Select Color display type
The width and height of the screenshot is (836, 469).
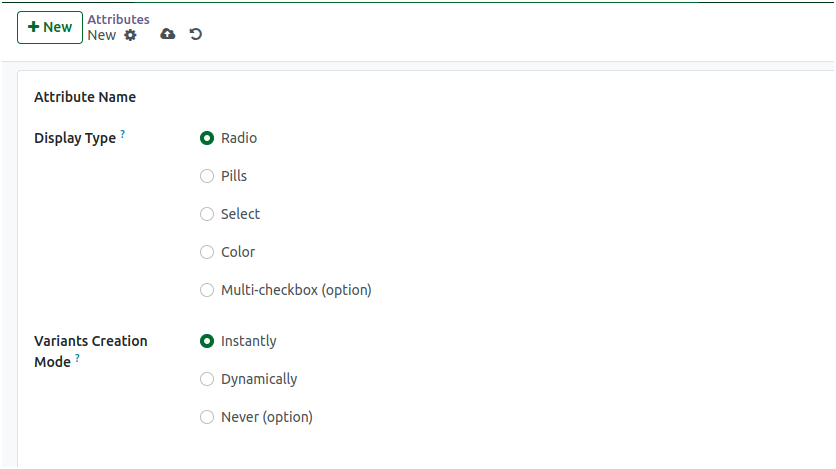pyautogui.click(x=207, y=252)
